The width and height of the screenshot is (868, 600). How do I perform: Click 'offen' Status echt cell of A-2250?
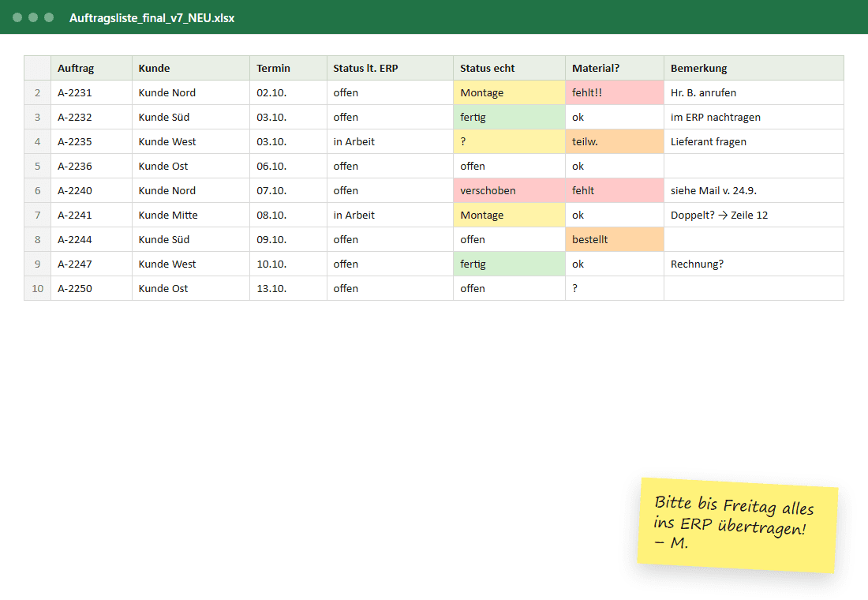pos(509,289)
